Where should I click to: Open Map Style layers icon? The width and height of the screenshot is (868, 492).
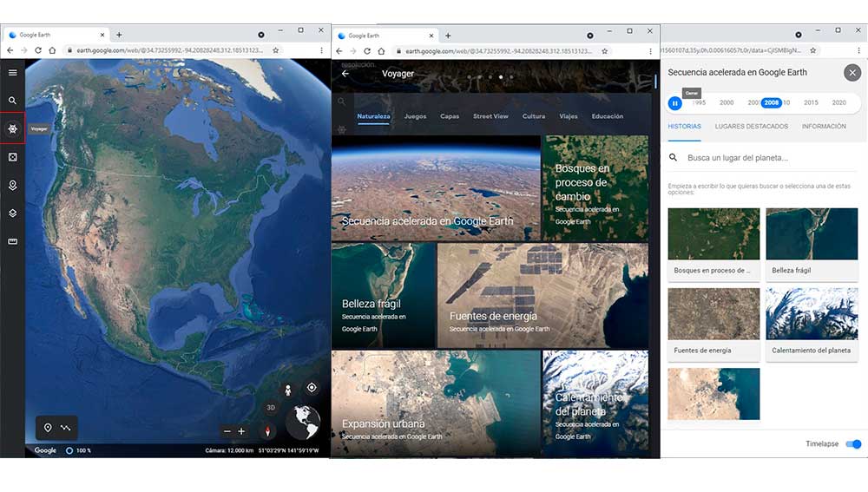12,213
